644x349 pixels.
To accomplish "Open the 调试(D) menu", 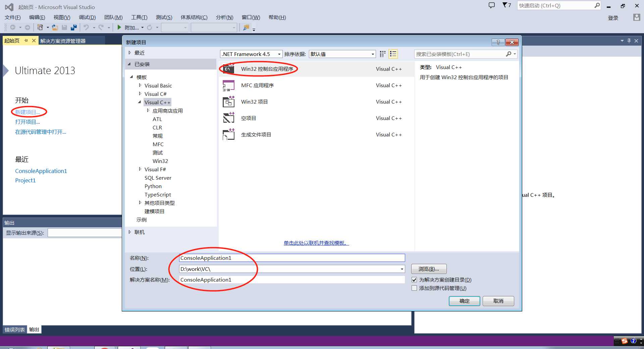I will pyautogui.click(x=87, y=17).
